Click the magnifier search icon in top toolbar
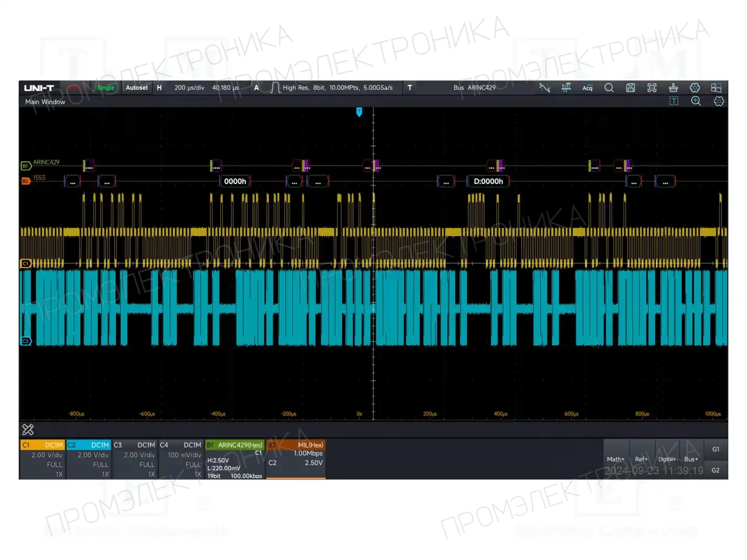This screenshot has width=747, height=560. [609, 88]
